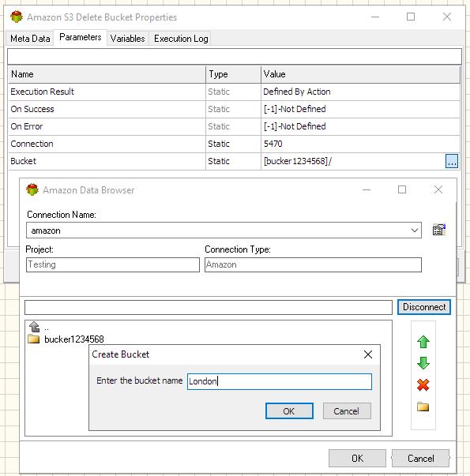Click the value 'Defined By Action'
This screenshot has height=476, width=470.
(296, 92)
